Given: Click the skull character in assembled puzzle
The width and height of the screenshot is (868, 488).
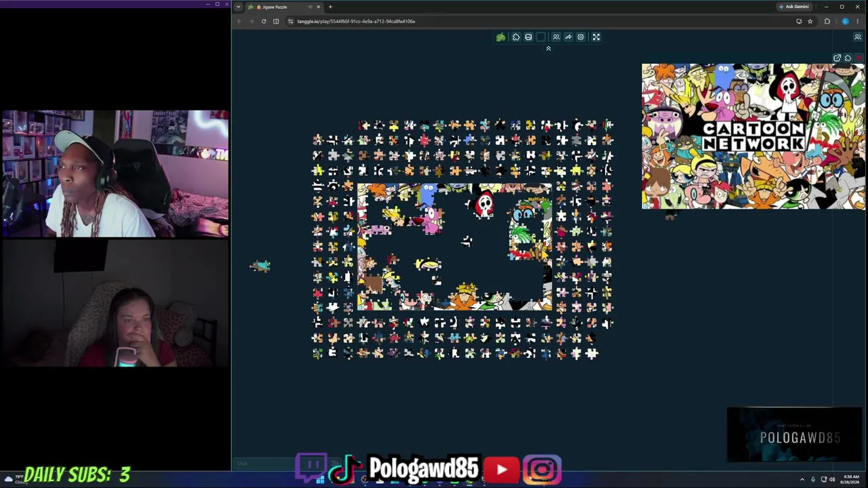Looking at the screenshot, I should point(484,204).
